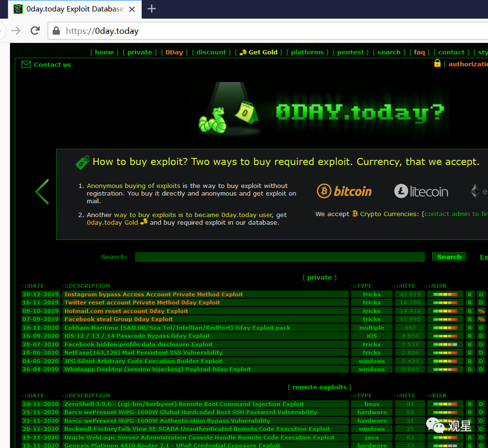Viewport: 488px width, 448px height.
Task: Click the padlock site security icon
Action: pos(56,31)
